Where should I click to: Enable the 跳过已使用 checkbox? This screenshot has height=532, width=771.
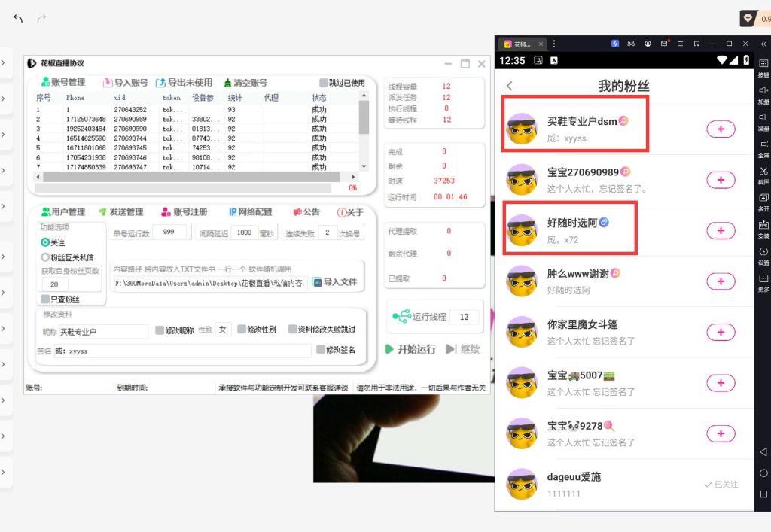point(324,83)
